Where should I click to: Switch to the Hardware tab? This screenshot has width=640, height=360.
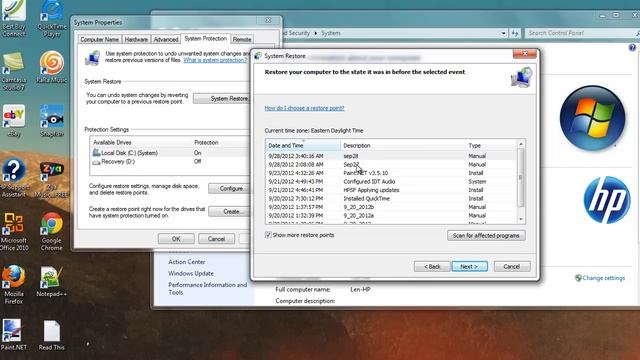click(136, 39)
